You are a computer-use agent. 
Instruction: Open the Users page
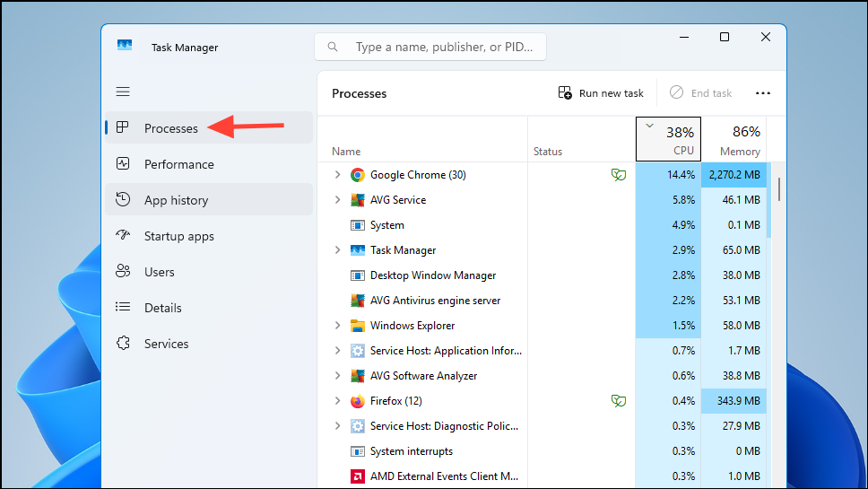click(x=209, y=272)
